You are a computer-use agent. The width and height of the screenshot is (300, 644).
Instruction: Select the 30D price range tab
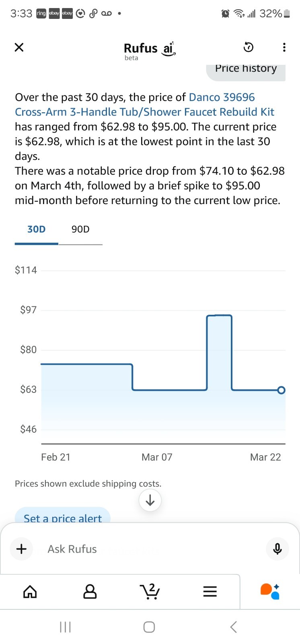(x=37, y=229)
